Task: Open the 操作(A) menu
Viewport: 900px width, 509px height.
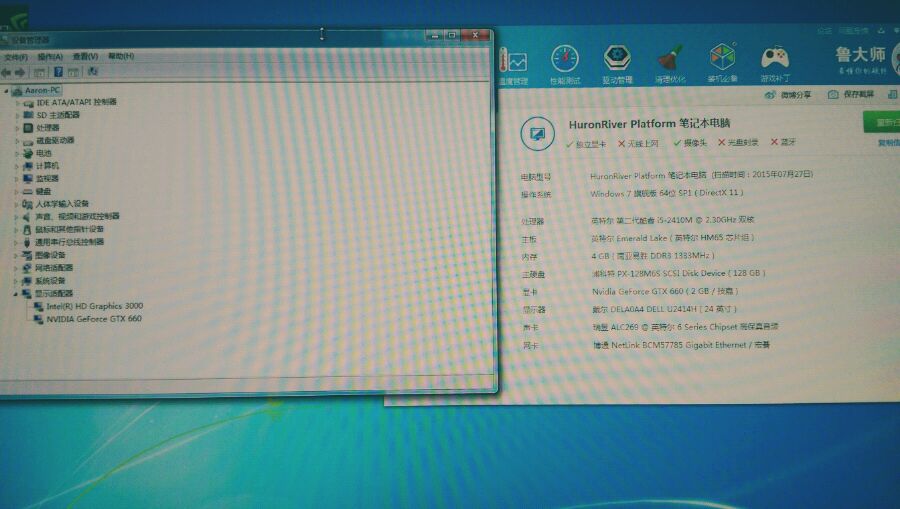Action: tap(50, 57)
